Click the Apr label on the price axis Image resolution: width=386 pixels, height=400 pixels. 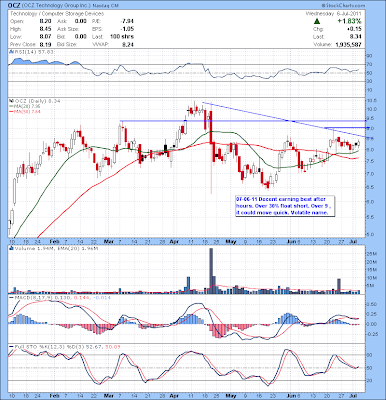tap(173, 241)
